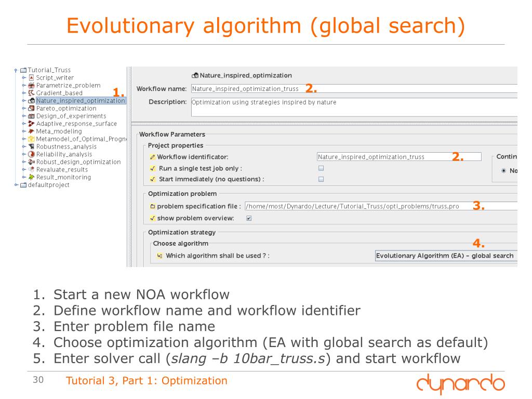Screen dimensions: 532x399
Task: Expand the Gradient_based tree node
Action: tap(24, 93)
